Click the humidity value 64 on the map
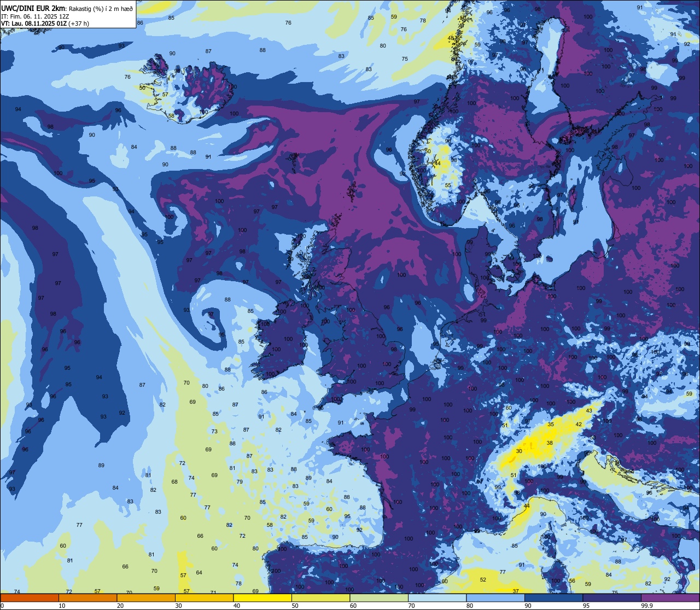Screen dimensions: 700x610 (199, 573)
